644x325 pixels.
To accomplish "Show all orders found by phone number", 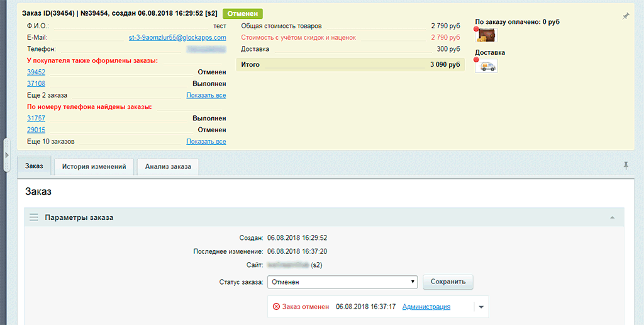I will 206,141.
